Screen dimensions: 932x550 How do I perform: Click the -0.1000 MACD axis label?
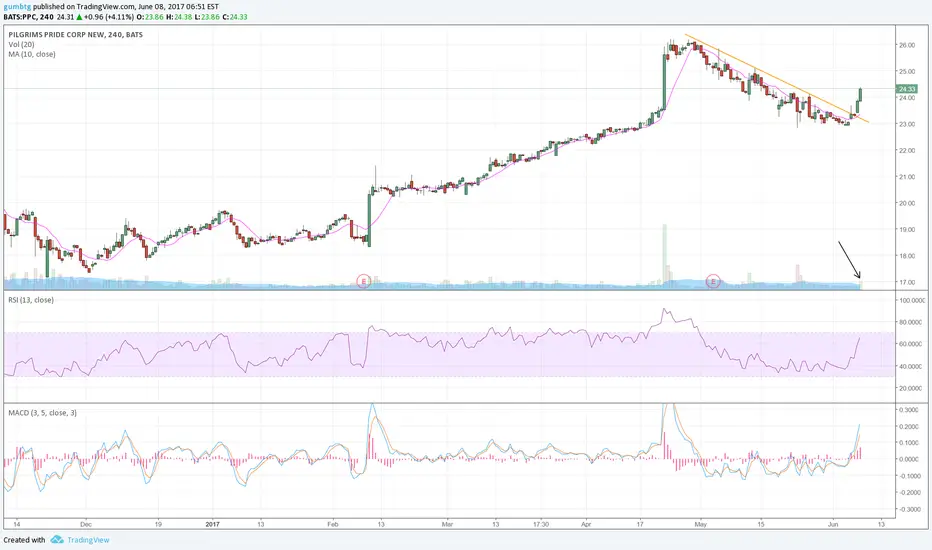tap(909, 476)
